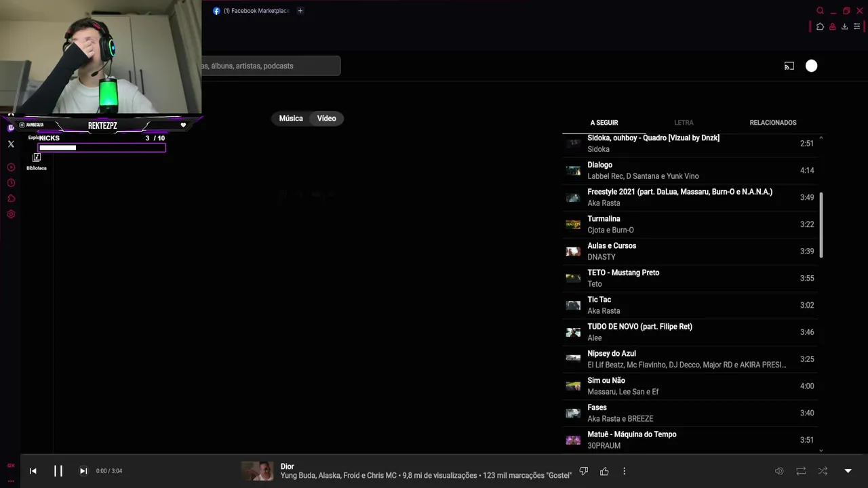Image resolution: width=868 pixels, height=488 pixels.
Task: Like the song Dior
Action: [x=604, y=471]
